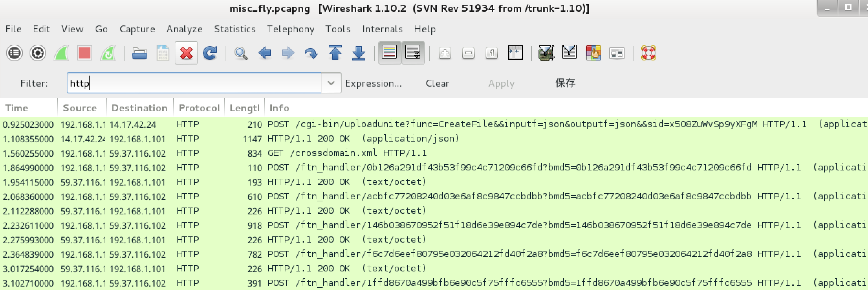Image resolution: width=868 pixels, height=290 pixels.
Task: Open a capture file folder icon
Action: [x=139, y=53]
